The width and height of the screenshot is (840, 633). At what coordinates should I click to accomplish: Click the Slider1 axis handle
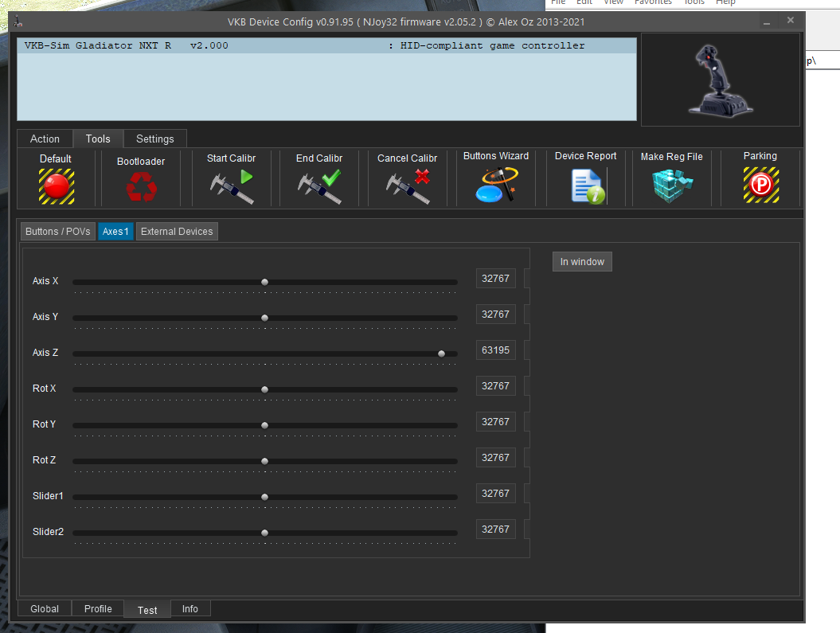264,498
